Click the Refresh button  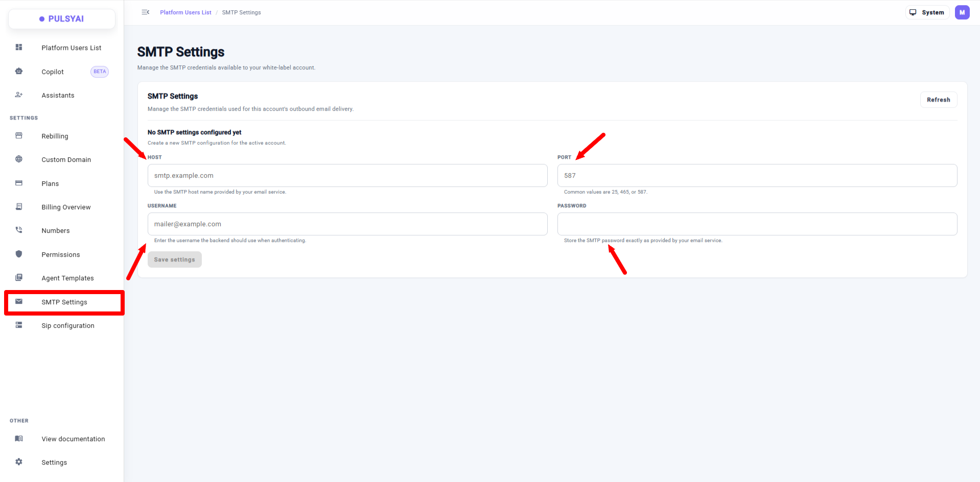[939, 100]
